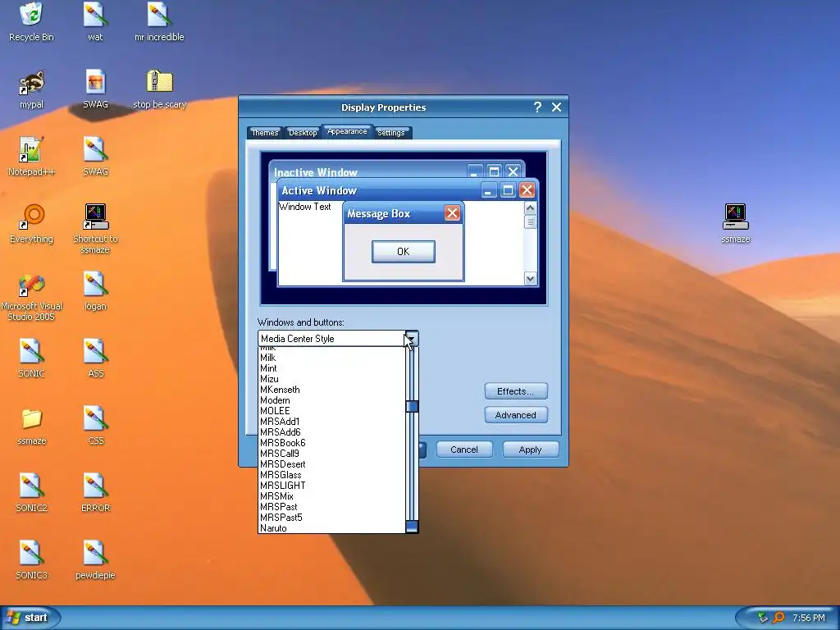Click the magnifier icon in system tray
The height and width of the screenshot is (630, 840).
(778, 618)
